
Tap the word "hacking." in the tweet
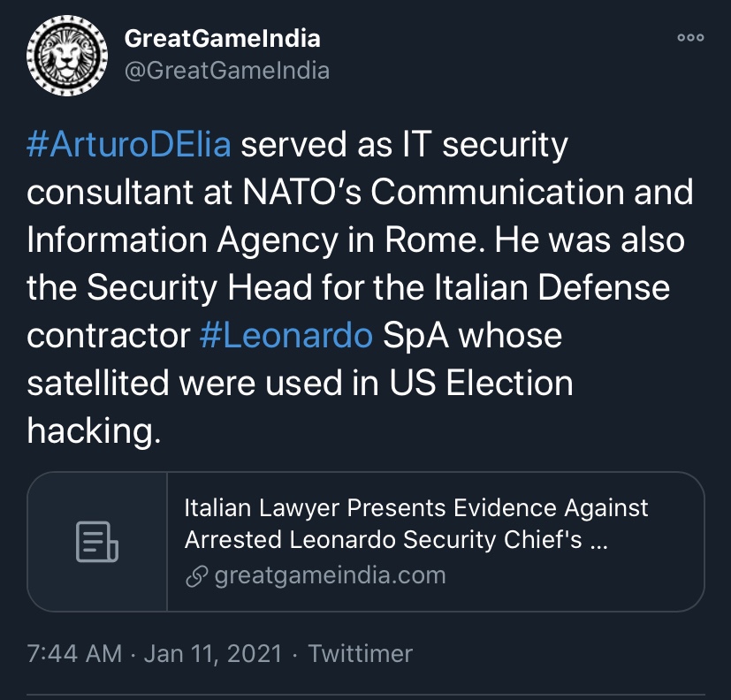pos(94,430)
